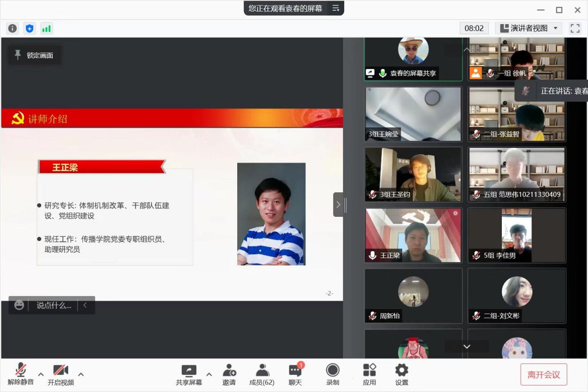
Task: Click the 共享屏幕 share screen button
Action: pos(189,374)
